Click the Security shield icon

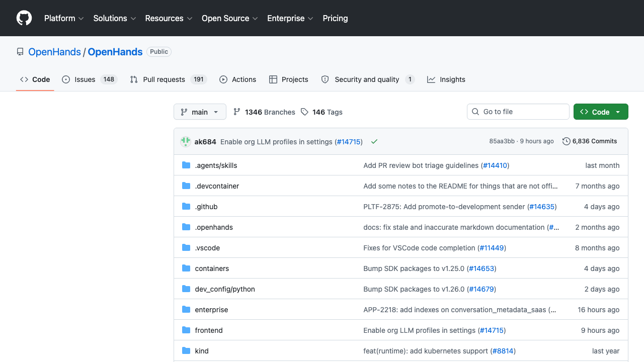[x=325, y=79]
